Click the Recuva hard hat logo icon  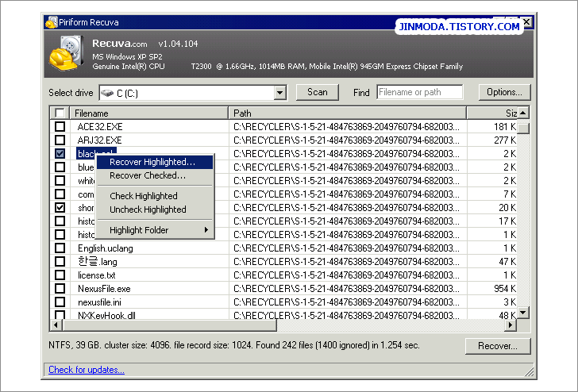point(67,53)
